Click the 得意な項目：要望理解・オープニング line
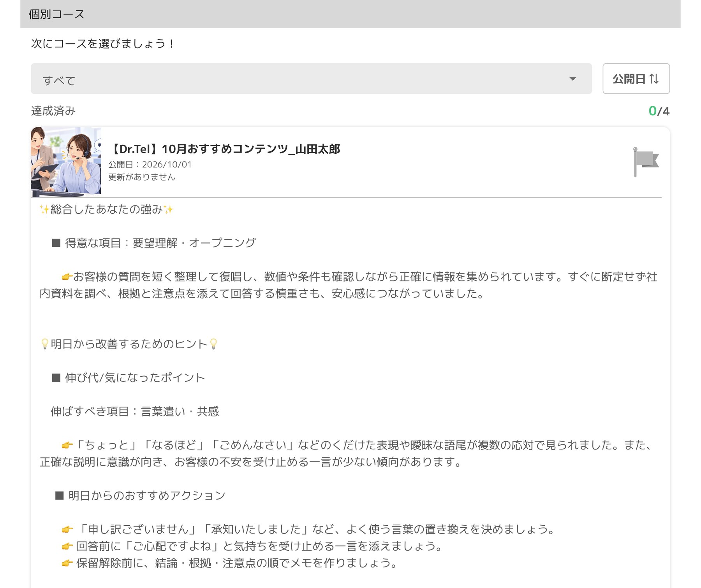Viewport: 701px width, 588px height. coord(154,243)
